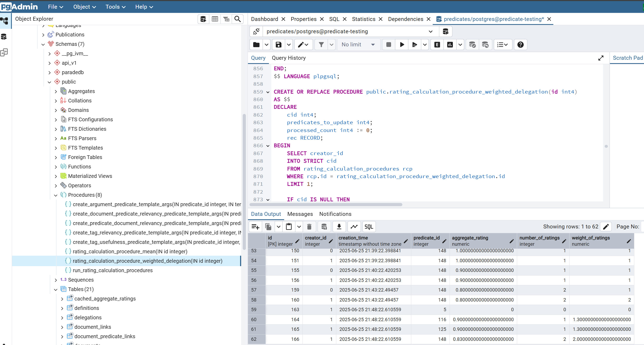Image resolution: width=644 pixels, height=345 pixels.
Task: Open Paste options dropdown arrow
Action: tap(299, 227)
